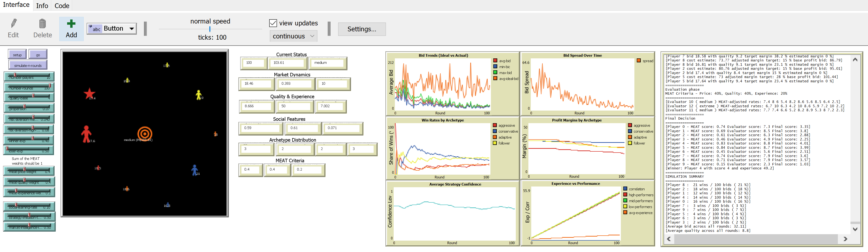
Task: Adjust the normal speed slider
Action: 210,29
